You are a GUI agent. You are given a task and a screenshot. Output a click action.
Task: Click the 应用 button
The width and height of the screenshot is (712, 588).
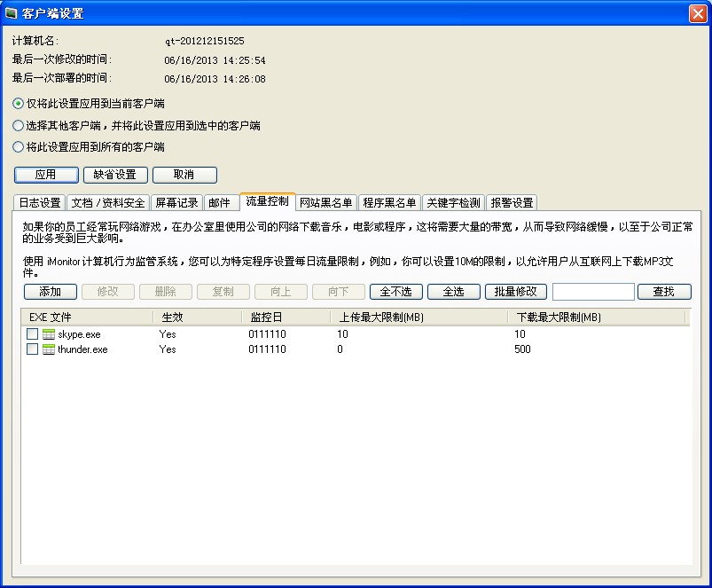46,175
